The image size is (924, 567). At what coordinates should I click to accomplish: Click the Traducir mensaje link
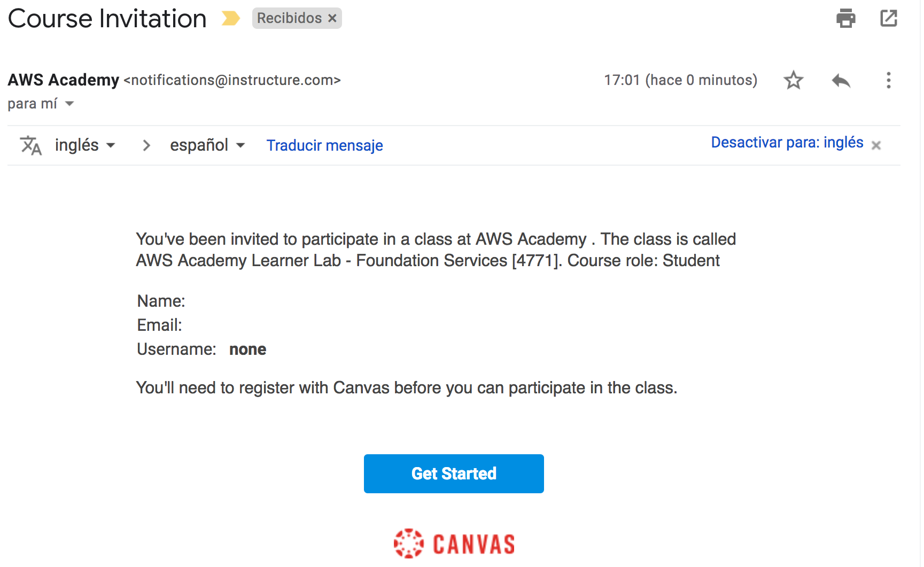(x=324, y=145)
